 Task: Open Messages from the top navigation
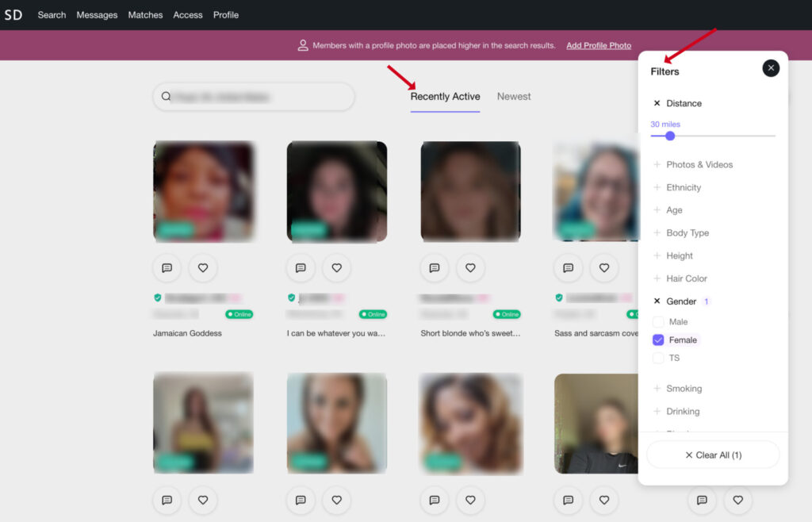click(x=97, y=15)
